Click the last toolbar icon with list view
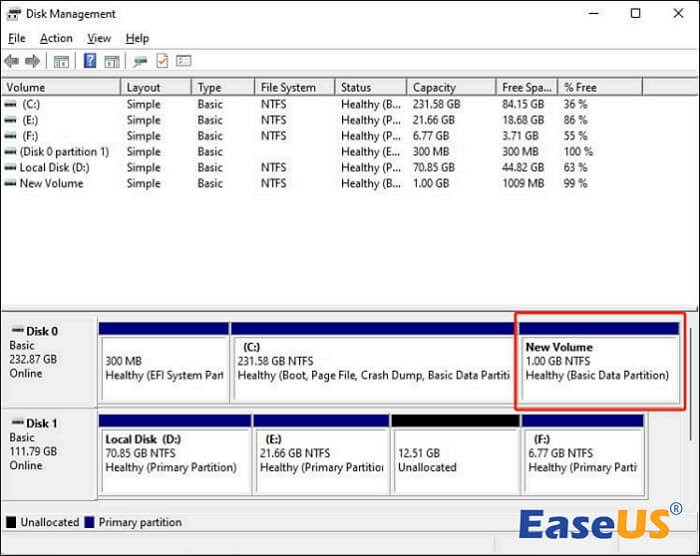The width and height of the screenshot is (700, 556). (183, 62)
